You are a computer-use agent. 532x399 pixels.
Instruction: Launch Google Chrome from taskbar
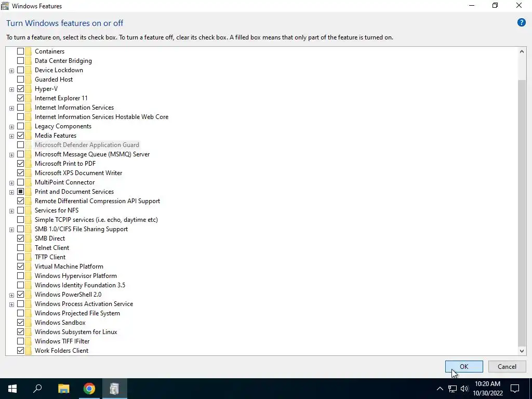(89, 389)
